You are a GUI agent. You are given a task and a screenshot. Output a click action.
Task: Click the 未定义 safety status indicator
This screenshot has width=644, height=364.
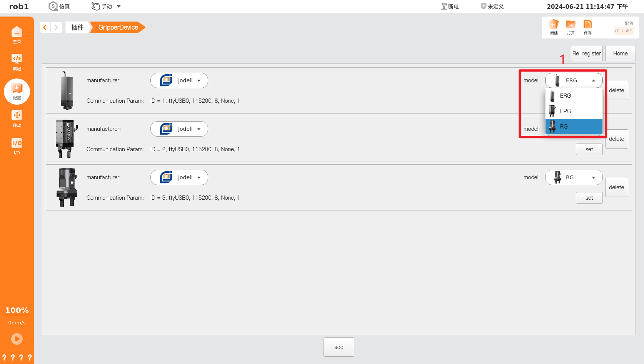tap(492, 6)
